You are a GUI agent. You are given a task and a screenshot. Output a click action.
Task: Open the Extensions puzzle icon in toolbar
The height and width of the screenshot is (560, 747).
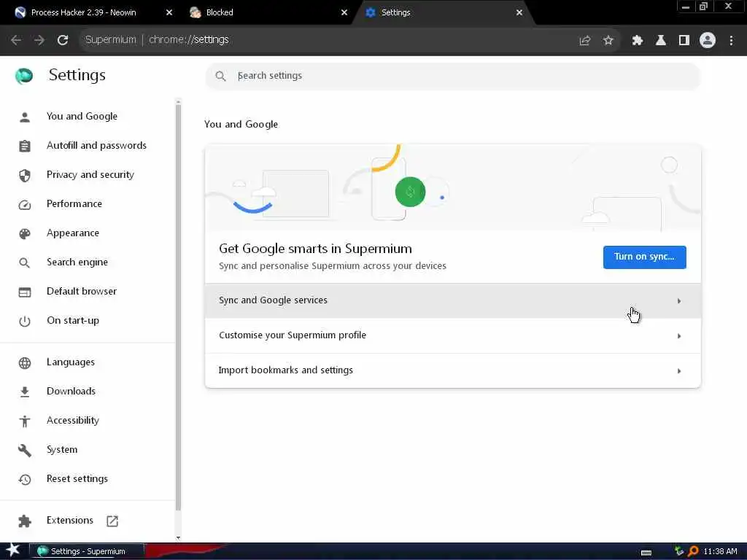click(637, 41)
